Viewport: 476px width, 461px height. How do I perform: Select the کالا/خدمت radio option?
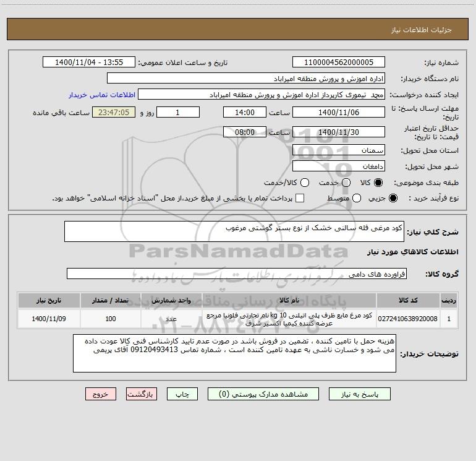pos(305,183)
